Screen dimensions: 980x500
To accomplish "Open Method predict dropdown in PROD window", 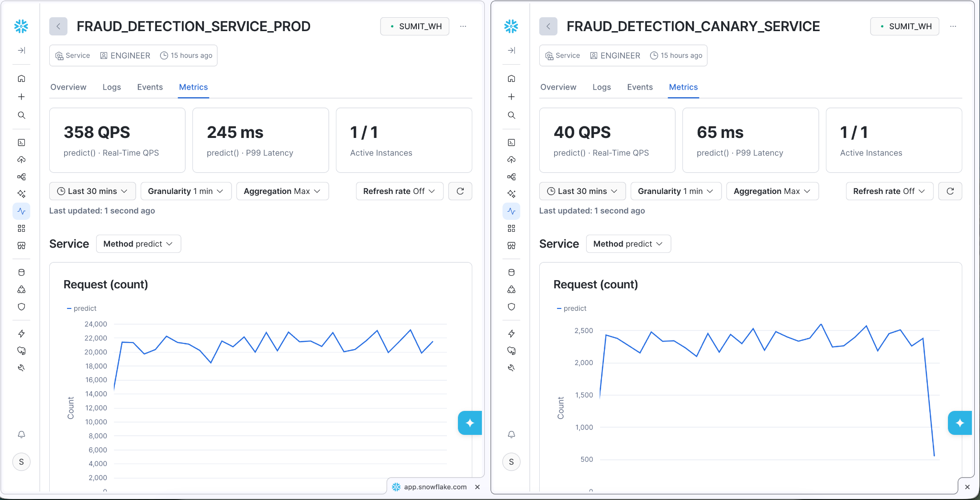I will (138, 244).
